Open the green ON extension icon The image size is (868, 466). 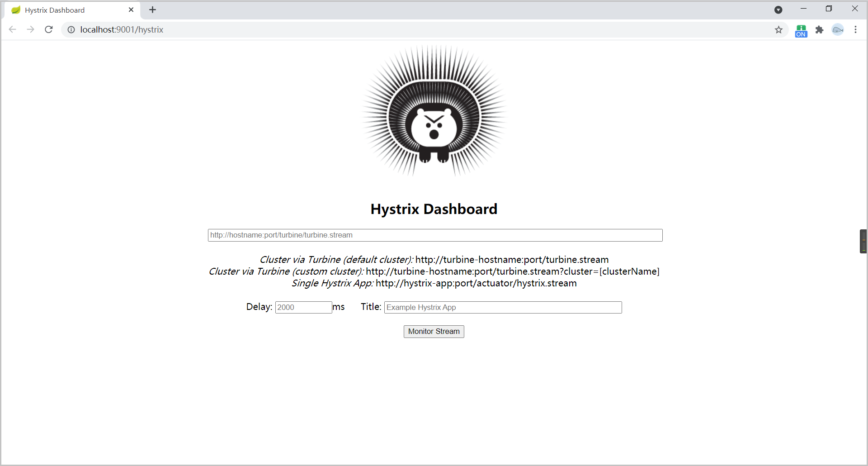click(x=801, y=30)
